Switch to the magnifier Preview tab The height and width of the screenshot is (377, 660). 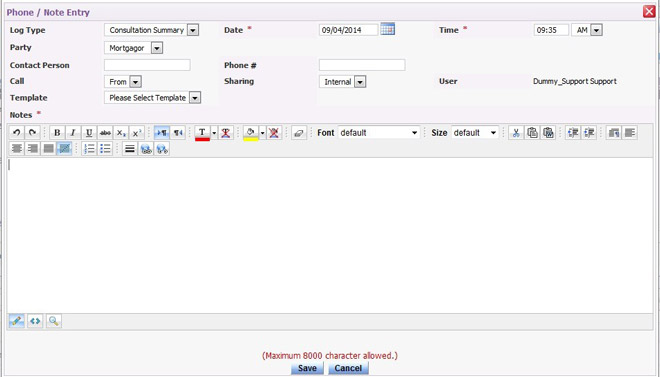click(x=53, y=321)
